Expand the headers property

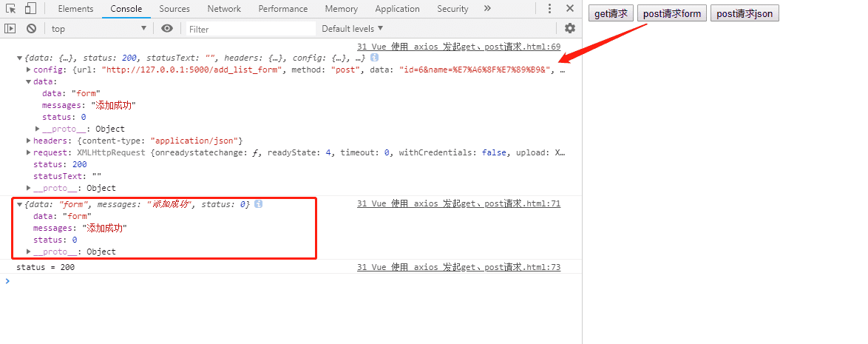[29, 141]
